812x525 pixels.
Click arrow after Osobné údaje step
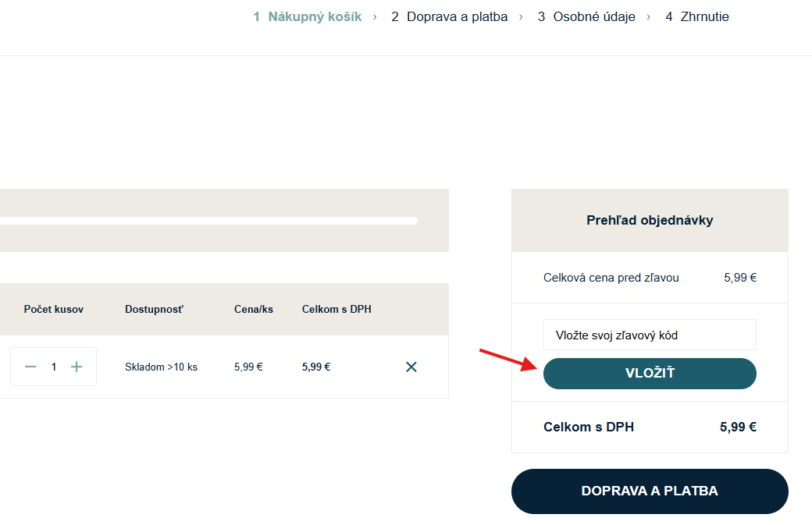coord(649,16)
